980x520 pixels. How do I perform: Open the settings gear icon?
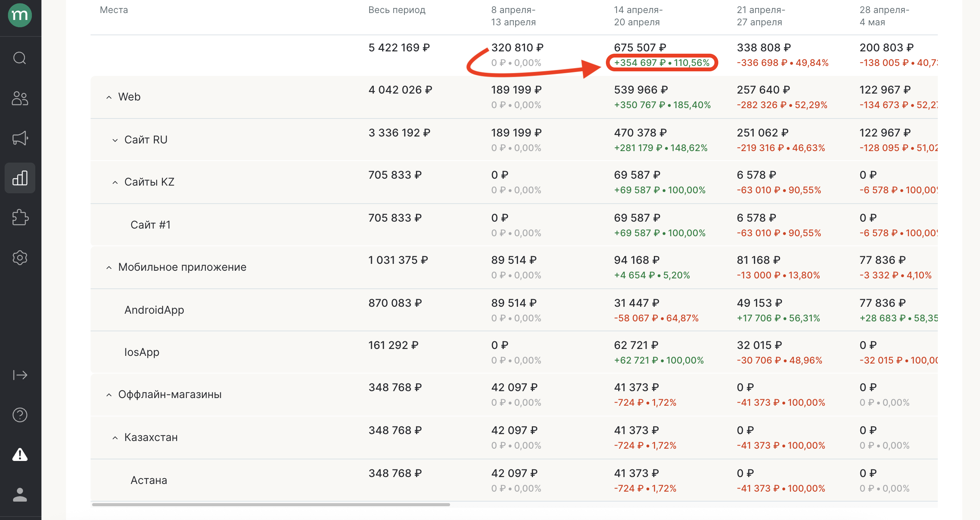click(20, 258)
